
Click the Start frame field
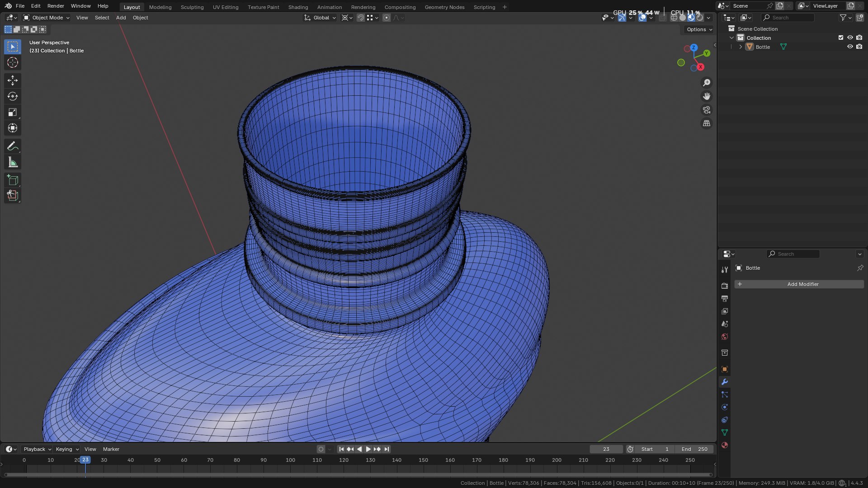click(655, 449)
